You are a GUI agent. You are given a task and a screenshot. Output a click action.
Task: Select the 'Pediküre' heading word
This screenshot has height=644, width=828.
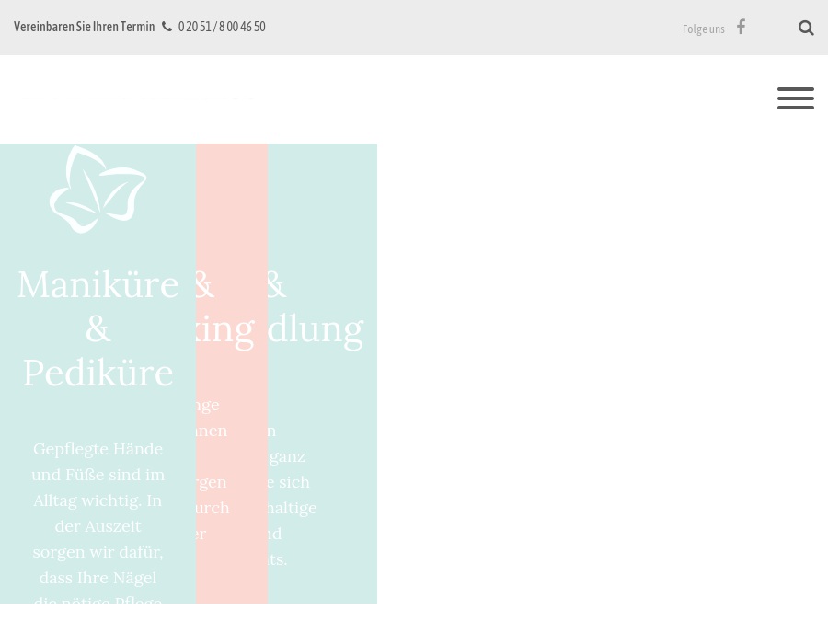(x=98, y=373)
